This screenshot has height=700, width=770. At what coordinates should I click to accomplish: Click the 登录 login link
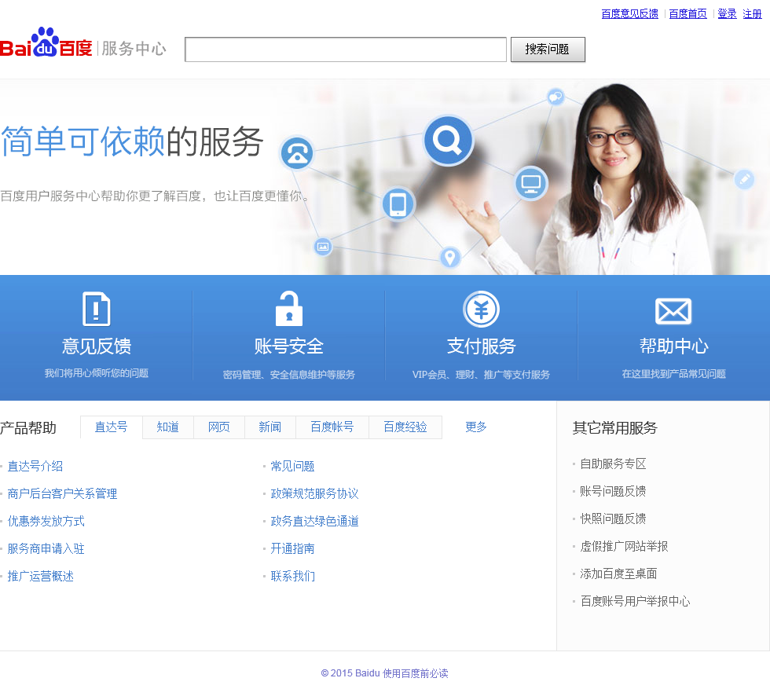click(727, 13)
